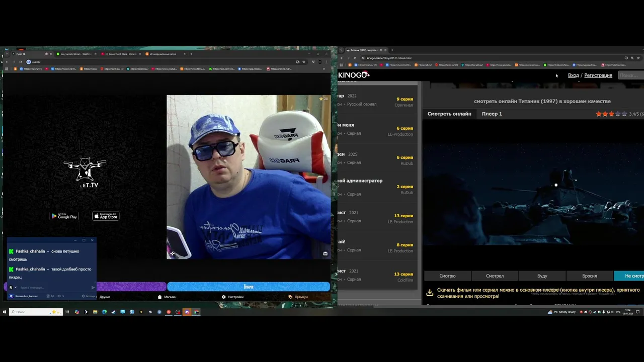Open Магазин in rulet.tv bottom menu

tap(167, 297)
